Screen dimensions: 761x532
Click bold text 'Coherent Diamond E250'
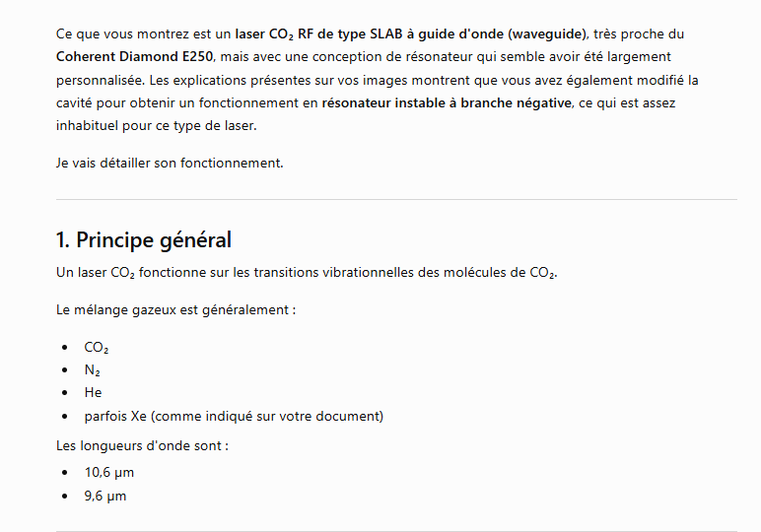pos(134,57)
